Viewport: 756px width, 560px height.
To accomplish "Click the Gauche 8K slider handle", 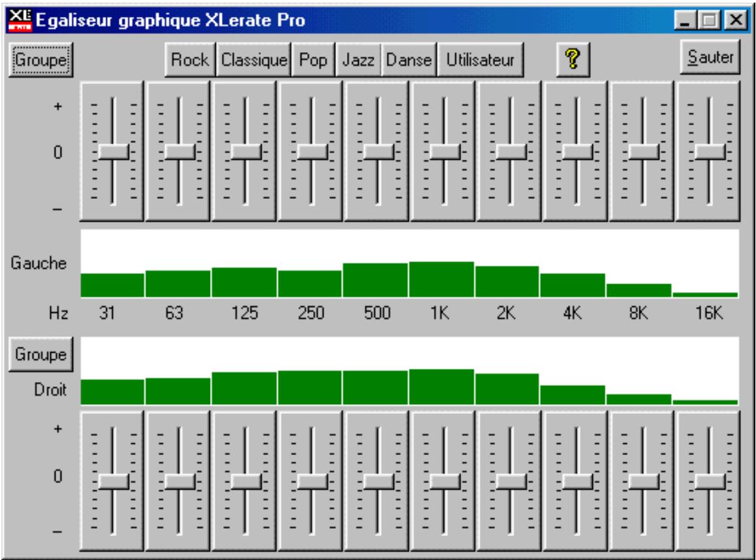I will tap(644, 152).
